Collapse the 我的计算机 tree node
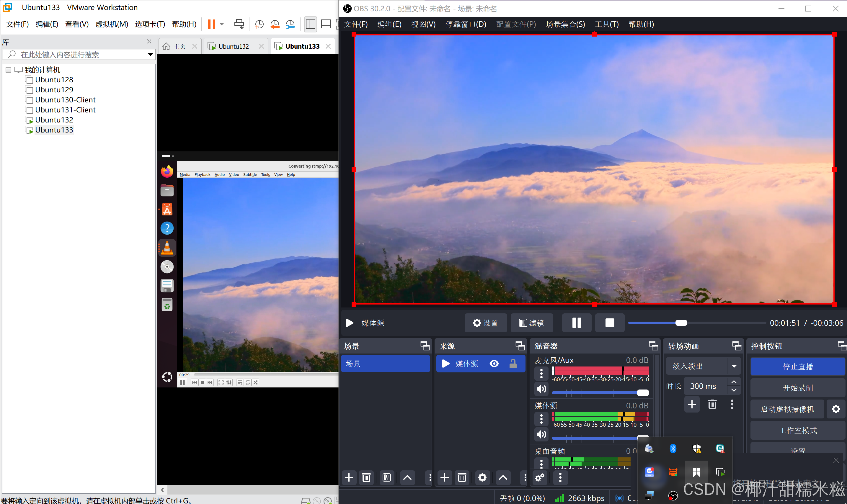Image resolution: width=847 pixels, height=504 pixels. 8,70
